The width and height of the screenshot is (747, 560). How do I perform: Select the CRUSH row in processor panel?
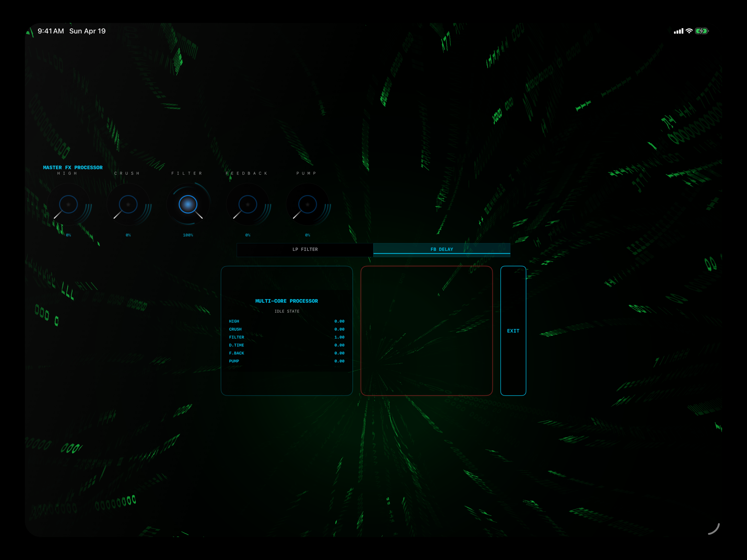coord(287,329)
